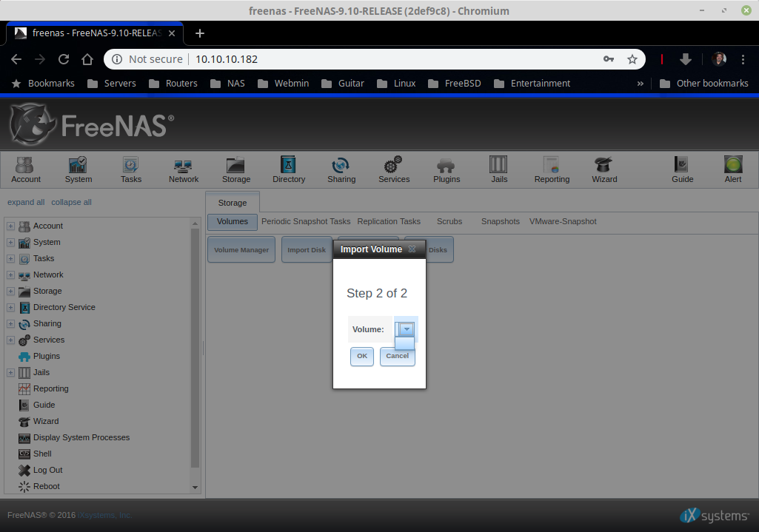Click the Volume Manager button
Image resolution: width=759 pixels, height=532 pixels.
[x=241, y=249]
